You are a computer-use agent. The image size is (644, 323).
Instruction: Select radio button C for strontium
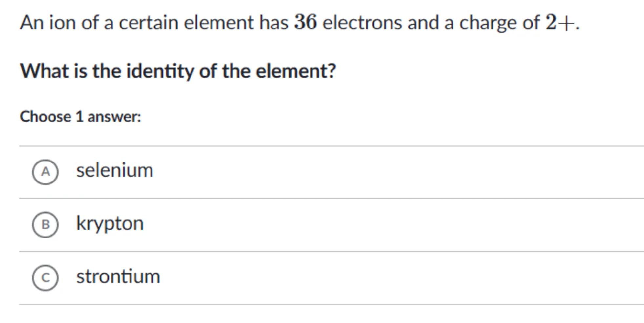click(45, 277)
